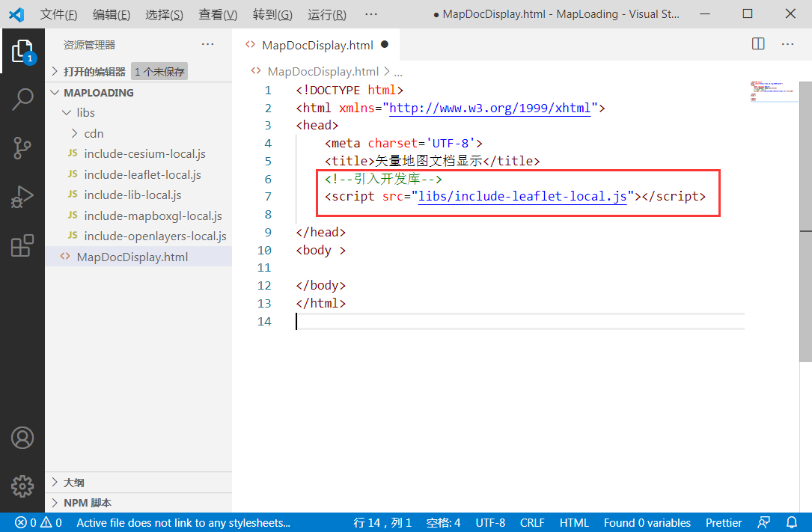Open notifications bell in status bar
Image resolution: width=812 pixels, height=532 pixels.
[792, 523]
